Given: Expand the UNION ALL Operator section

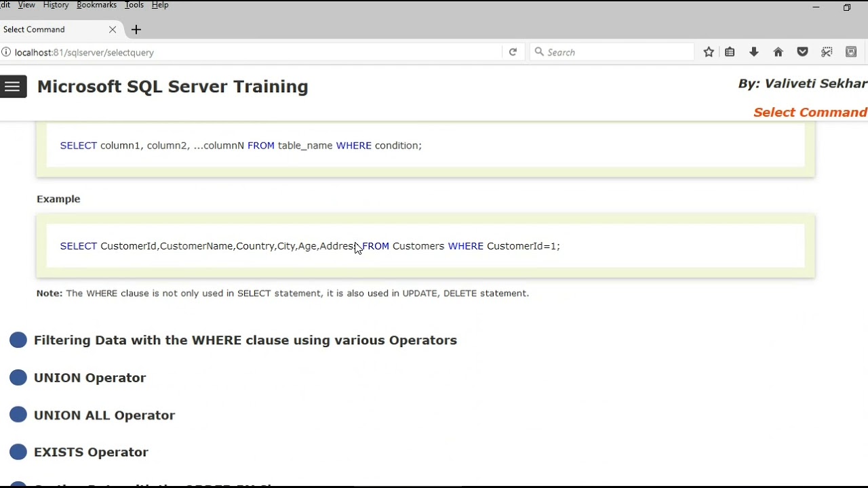Looking at the screenshot, I should click(104, 415).
